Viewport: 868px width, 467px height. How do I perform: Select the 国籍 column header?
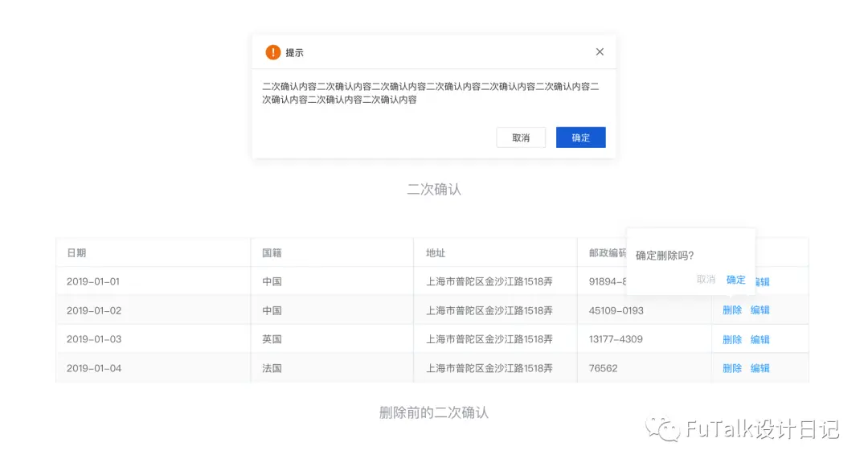[x=272, y=253]
